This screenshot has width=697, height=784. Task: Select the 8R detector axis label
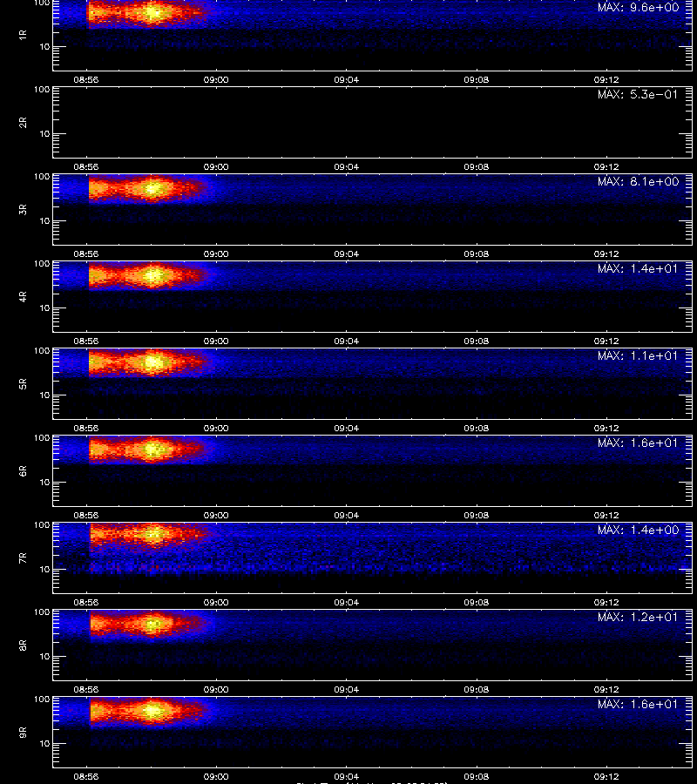[23, 645]
